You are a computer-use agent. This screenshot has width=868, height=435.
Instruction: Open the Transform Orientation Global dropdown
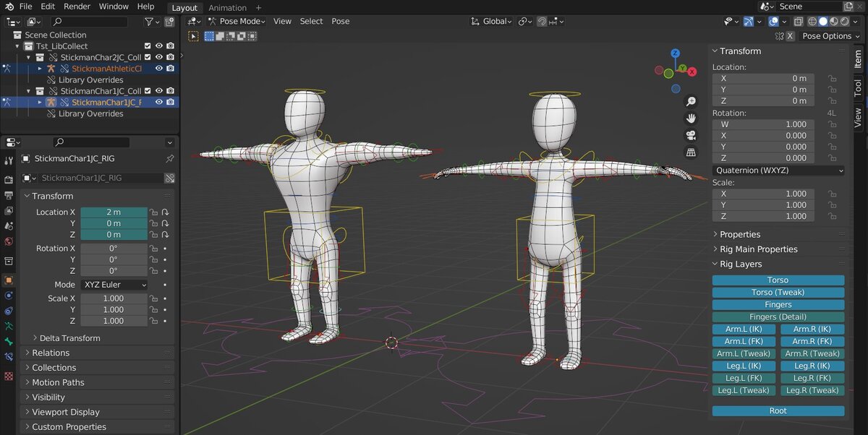click(x=491, y=21)
